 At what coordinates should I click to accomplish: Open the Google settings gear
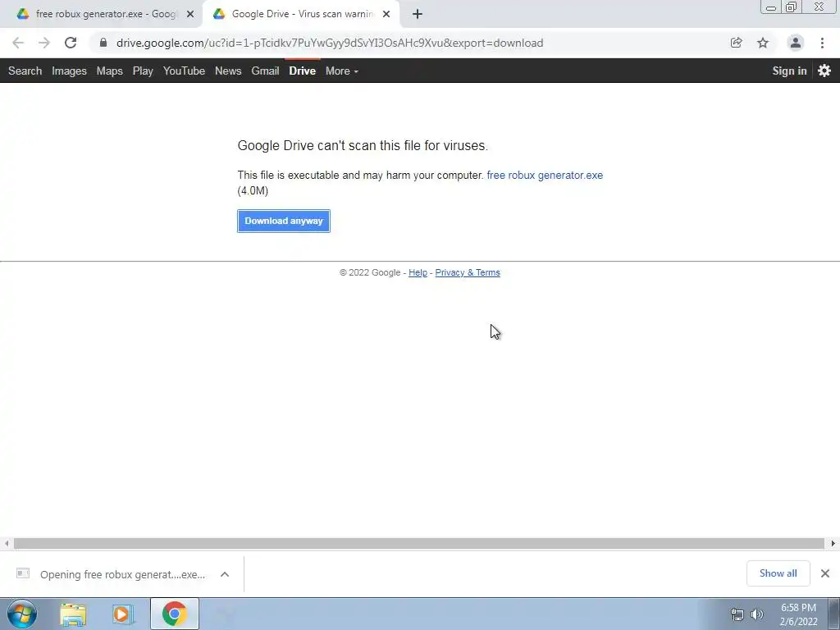(x=824, y=71)
